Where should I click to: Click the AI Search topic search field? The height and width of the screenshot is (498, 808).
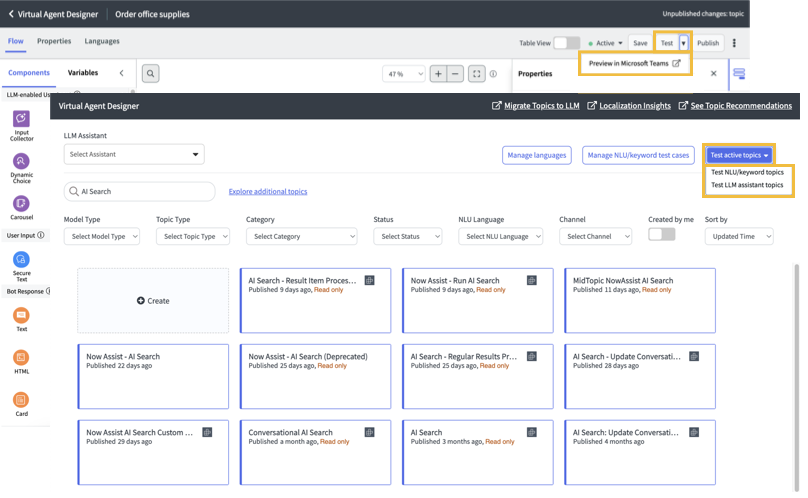coord(140,191)
